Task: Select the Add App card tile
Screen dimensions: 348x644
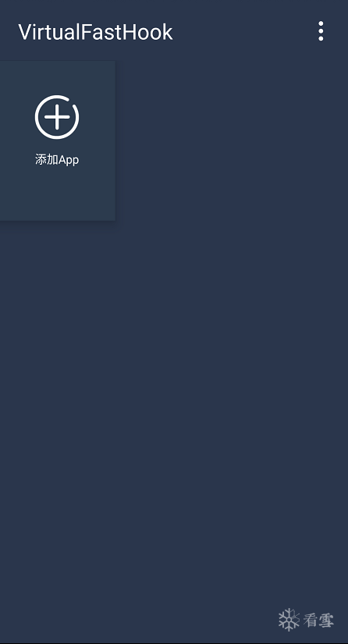Action: (57, 141)
